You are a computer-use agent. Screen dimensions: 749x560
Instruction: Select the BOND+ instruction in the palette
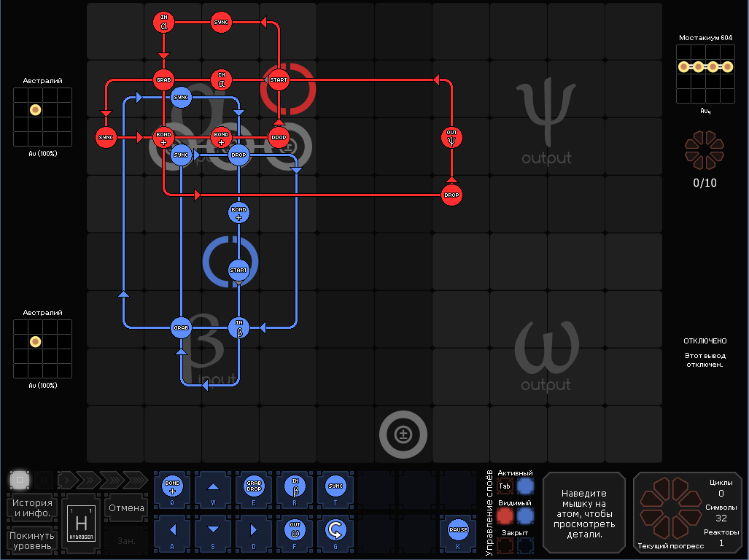[172, 489]
